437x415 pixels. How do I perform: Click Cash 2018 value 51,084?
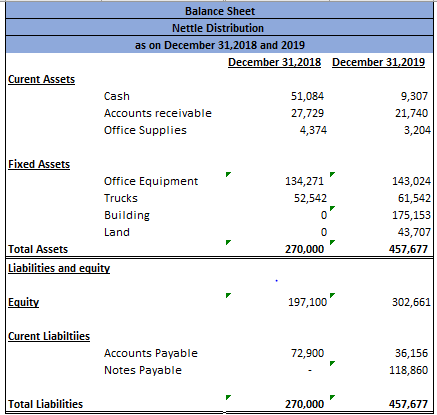(x=307, y=96)
